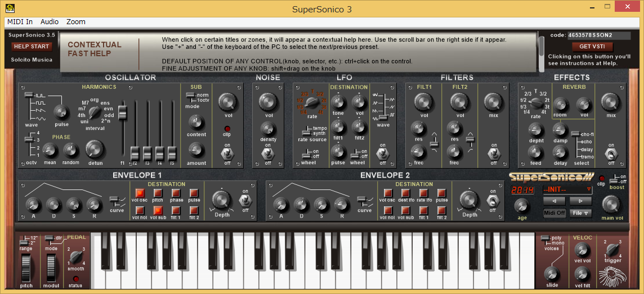Enable Envelope 1 pitch destination
This screenshot has height=294, width=644.
[x=158, y=193]
